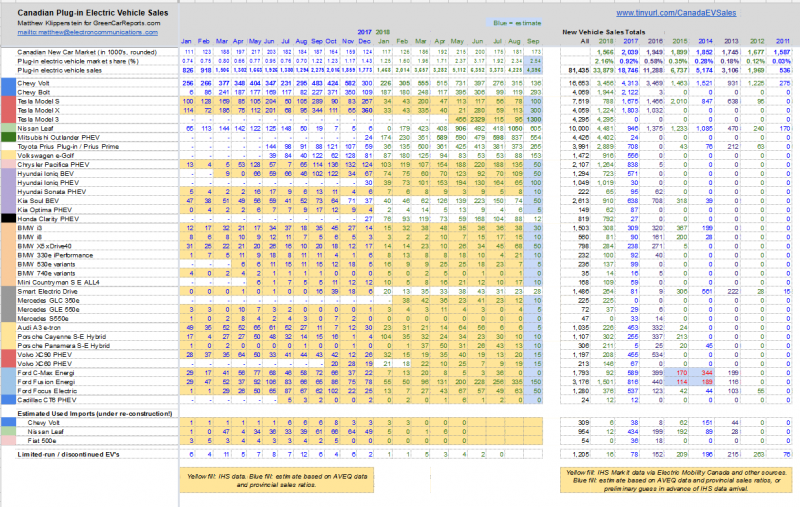800x507 pixels.
Task: Select the 'Mini Countryman S E ALL4' label
Action: (x=59, y=283)
